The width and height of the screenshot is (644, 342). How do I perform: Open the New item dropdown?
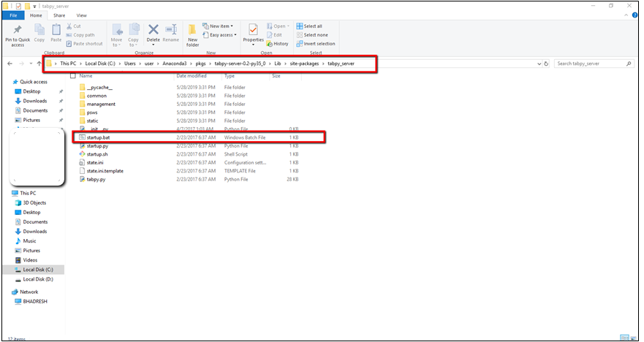coord(220,26)
